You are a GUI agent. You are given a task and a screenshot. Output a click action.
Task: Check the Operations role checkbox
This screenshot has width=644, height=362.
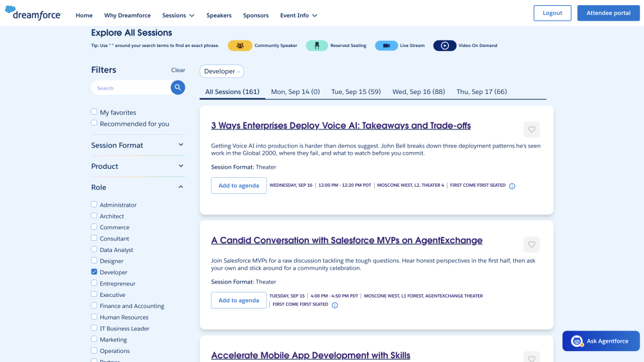click(94, 350)
